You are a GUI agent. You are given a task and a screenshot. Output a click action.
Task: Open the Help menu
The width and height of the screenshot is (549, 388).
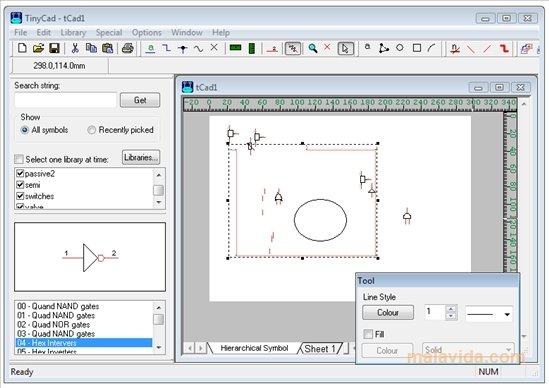click(x=221, y=33)
